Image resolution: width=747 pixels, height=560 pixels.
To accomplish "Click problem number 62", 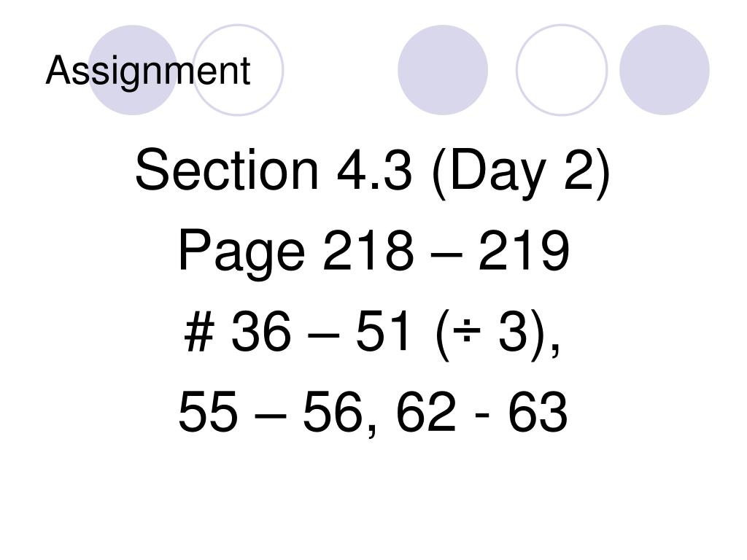I will point(426,411).
